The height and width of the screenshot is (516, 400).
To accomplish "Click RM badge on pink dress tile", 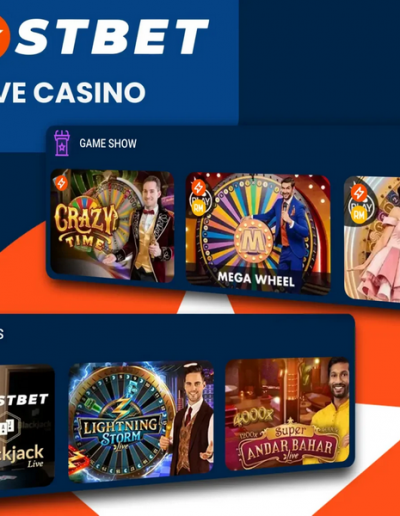I will 359,215.
